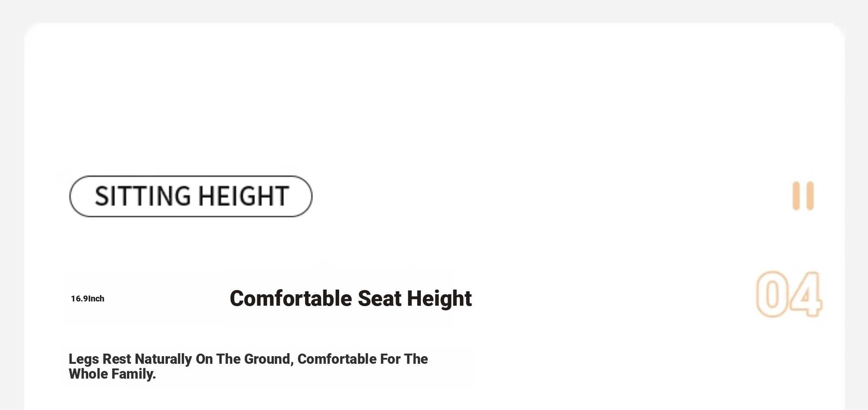This screenshot has width=868, height=410.
Task: Click the word Comfortable in the bold heading
Action: click(291, 298)
